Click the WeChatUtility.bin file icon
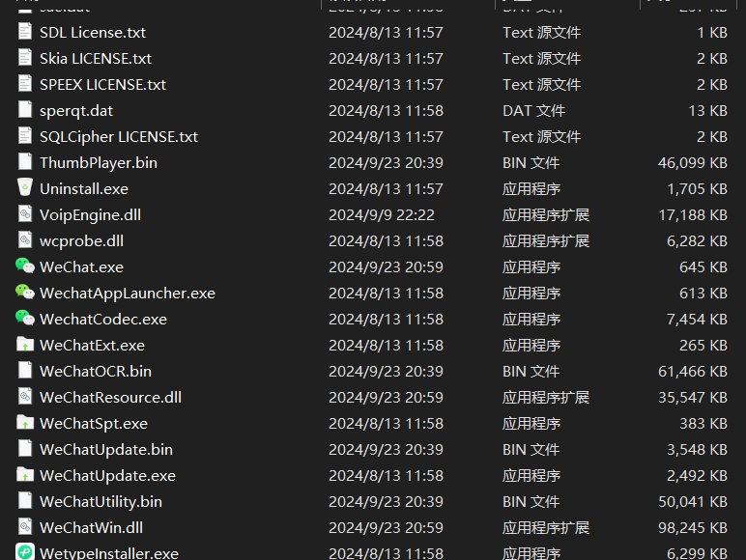Image resolution: width=746 pixels, height=560 pixels. pos(25,501)
